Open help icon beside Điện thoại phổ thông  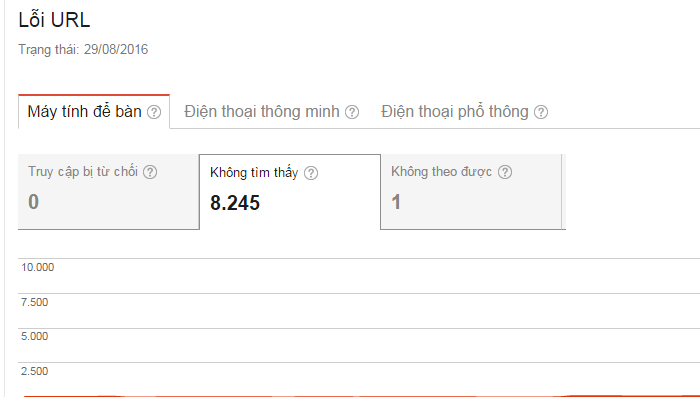[x=541, y=112]
